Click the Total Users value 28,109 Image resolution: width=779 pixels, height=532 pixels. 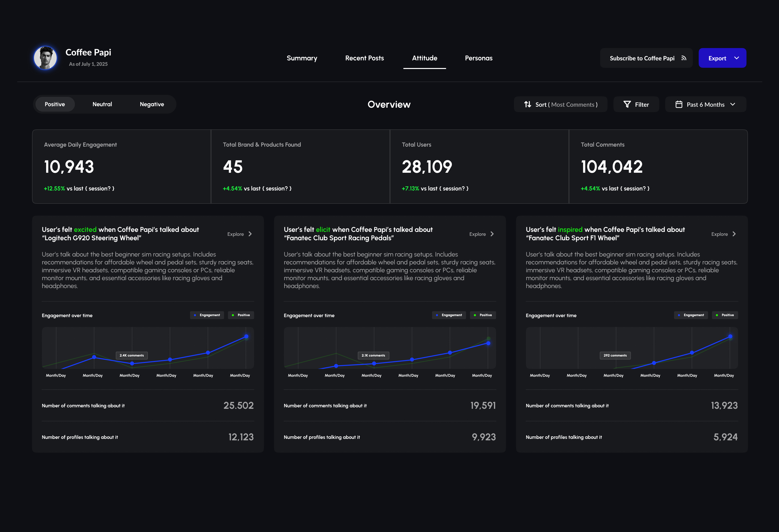pyautogui.click(x=427, y=167)
